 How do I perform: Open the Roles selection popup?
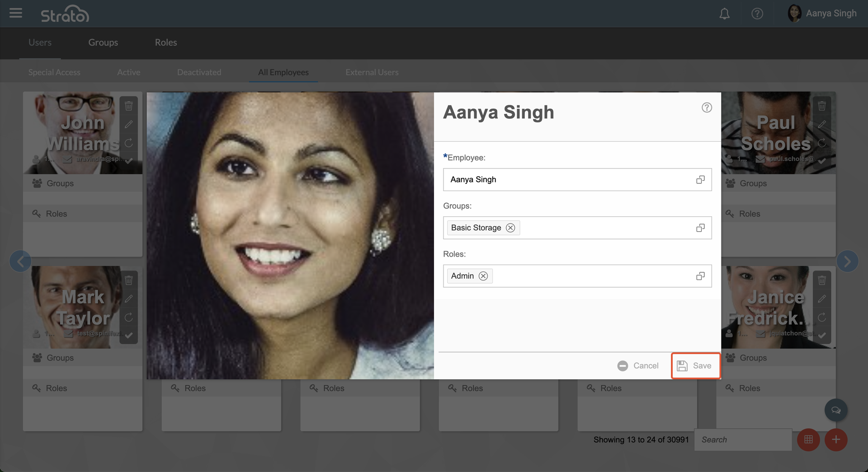pyautogui.click(x=700, y=276)
